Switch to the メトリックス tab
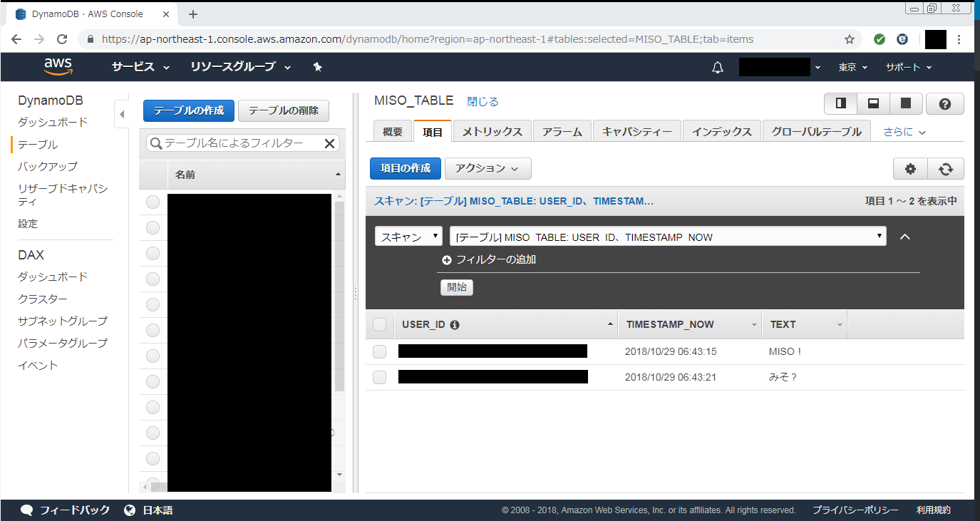Viewport: 980px width, 521px height. tap(492, 132)
